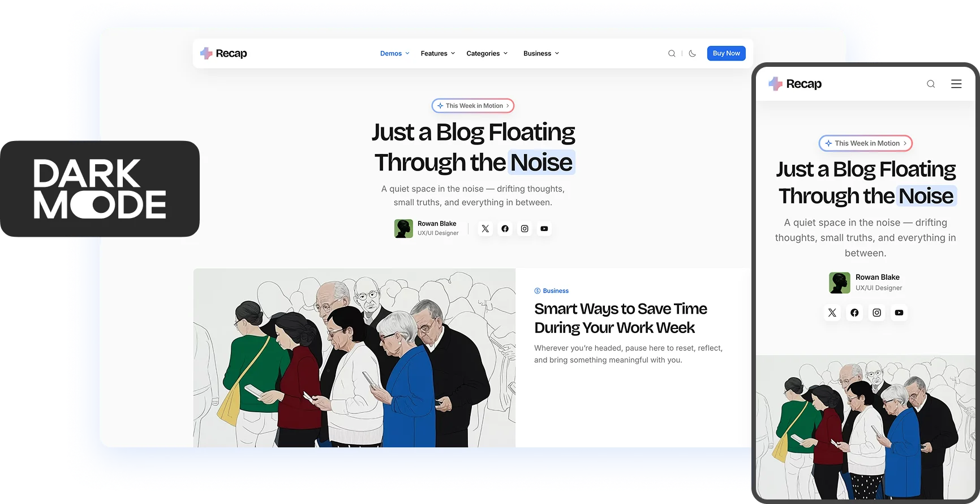Expand the Categories dropdown menu

(487, 54)
